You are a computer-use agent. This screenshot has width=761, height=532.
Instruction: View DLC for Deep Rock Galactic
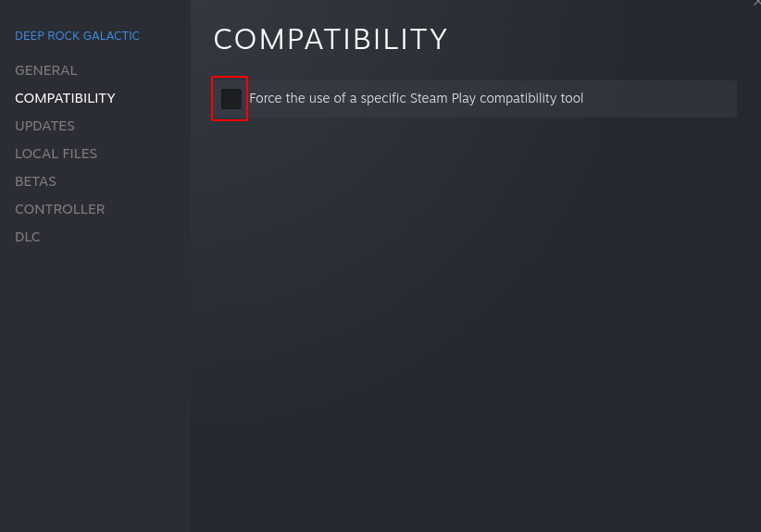[28, 237]
